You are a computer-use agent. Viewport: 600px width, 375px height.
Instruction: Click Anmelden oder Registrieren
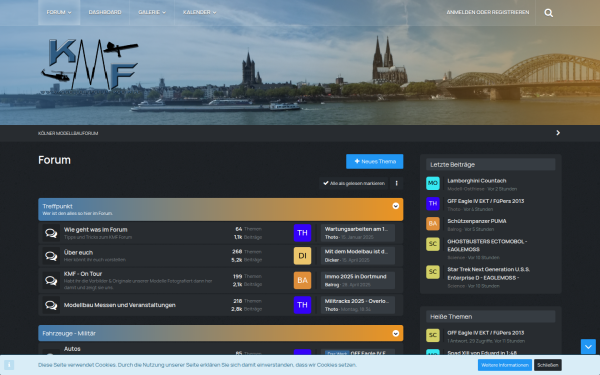(488, 12)
